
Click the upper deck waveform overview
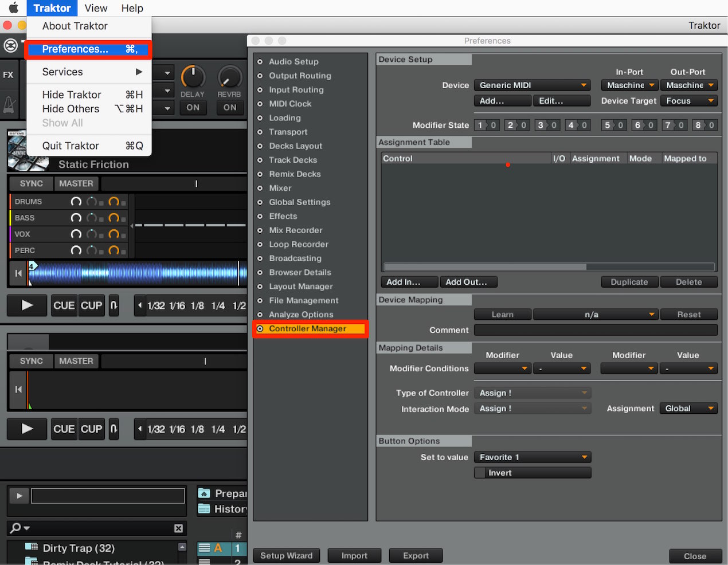[138, 273]
